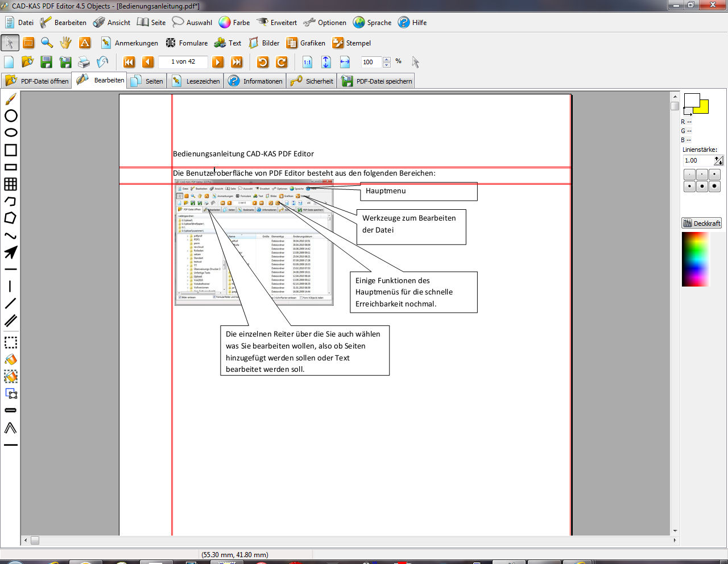Select the paintbrush drawing tool
728x564 pixels.
pos(11,99)
